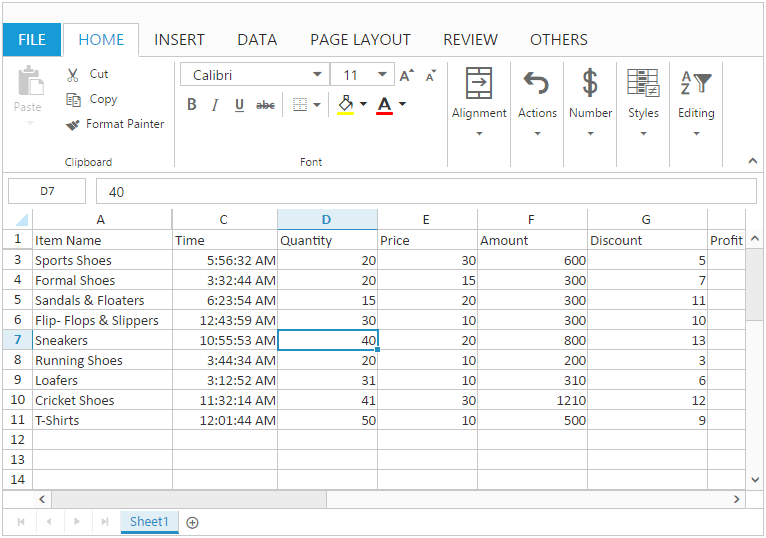Click the Copy icon in Clipboard
Screen dimensions: 766x538
pyautogui.click(x=73, y=99)
